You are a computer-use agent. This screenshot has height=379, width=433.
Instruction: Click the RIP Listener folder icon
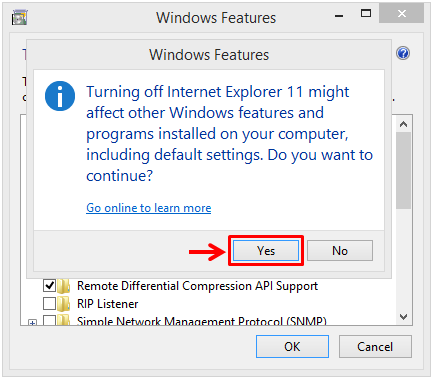coord(63,304)
